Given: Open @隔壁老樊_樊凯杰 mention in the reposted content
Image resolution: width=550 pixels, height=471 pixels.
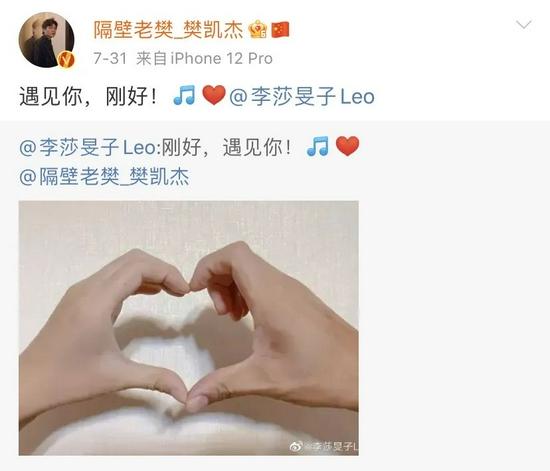Looking at the screenshot, I should tap(104, 176).
